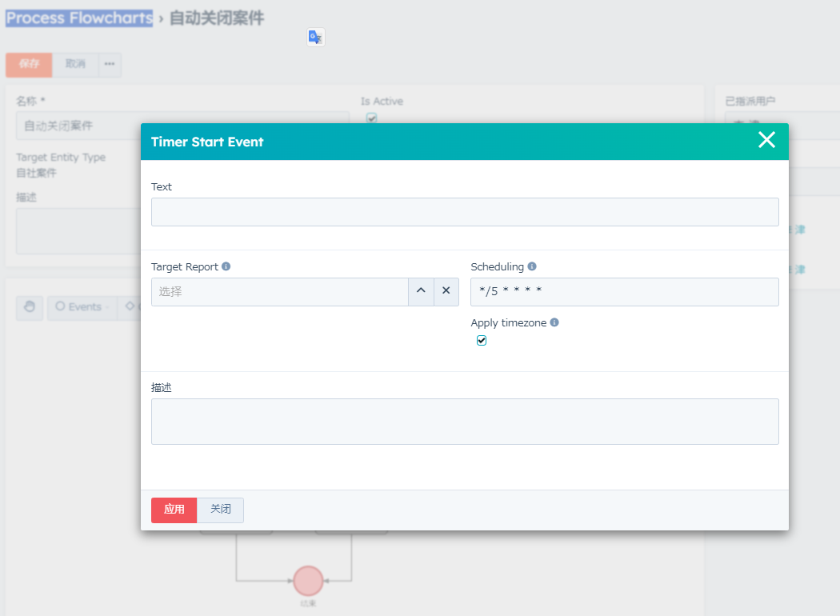Click the Apply timezone info icon

click(x=554, y=322)
